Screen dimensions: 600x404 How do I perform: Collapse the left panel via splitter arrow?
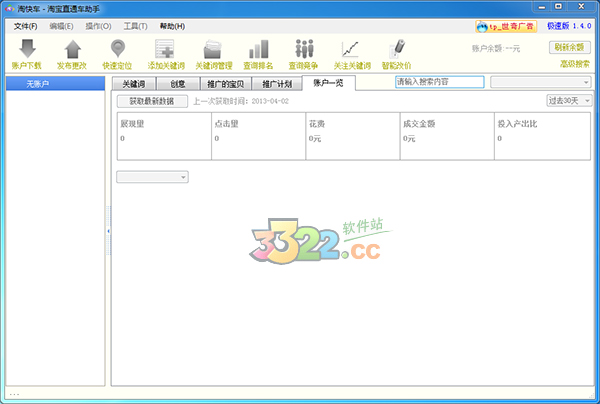[x=108, y=231]
